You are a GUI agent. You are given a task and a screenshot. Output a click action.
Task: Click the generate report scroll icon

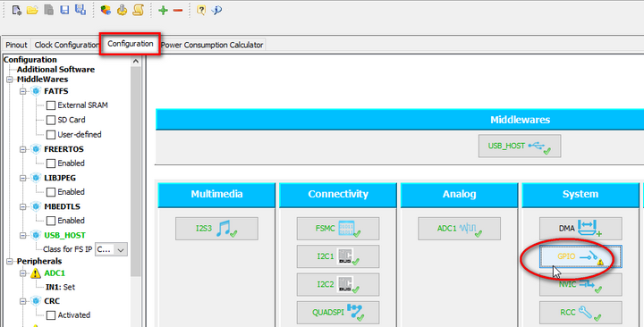point(139,10)
